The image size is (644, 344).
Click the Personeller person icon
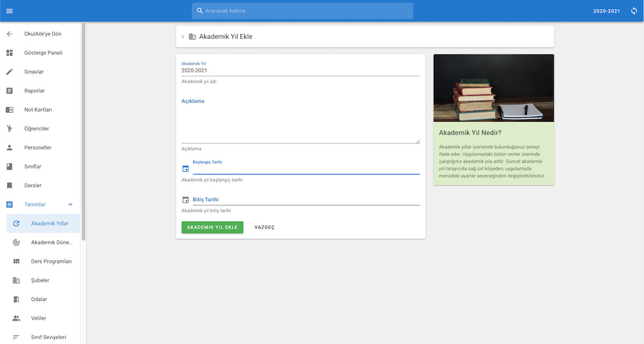pyautogui.click(x=9, y=148)
